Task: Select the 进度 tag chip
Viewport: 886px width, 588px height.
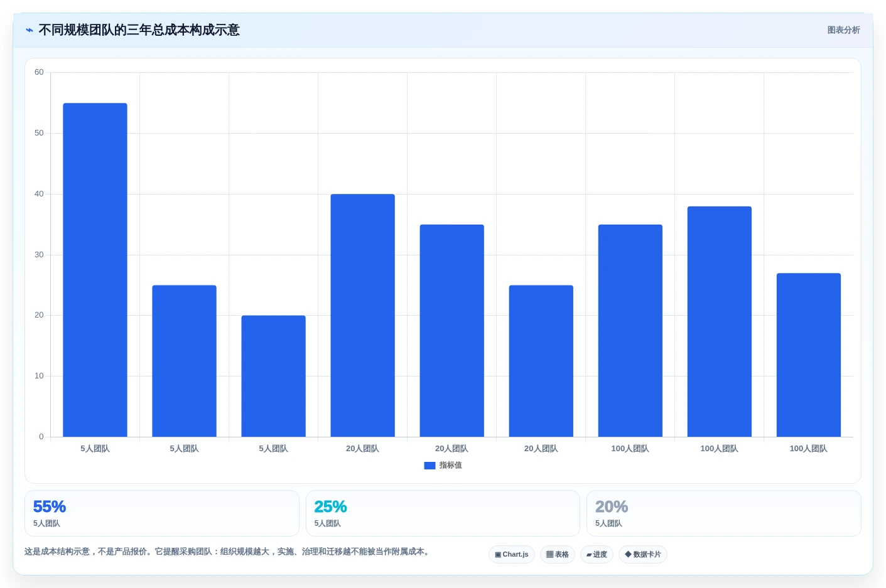Action: (x=597, y=555)
